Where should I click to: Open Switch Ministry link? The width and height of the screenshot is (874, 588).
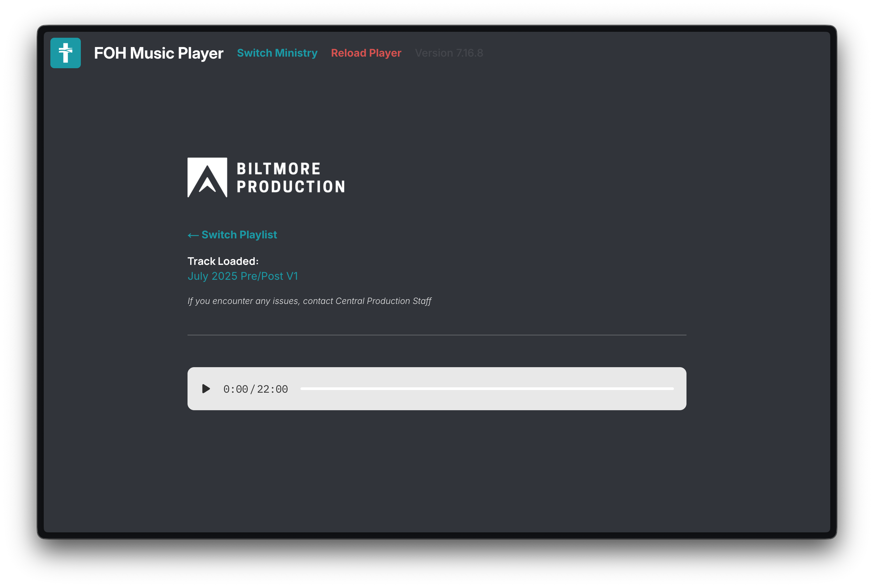(x=277, y=53)
